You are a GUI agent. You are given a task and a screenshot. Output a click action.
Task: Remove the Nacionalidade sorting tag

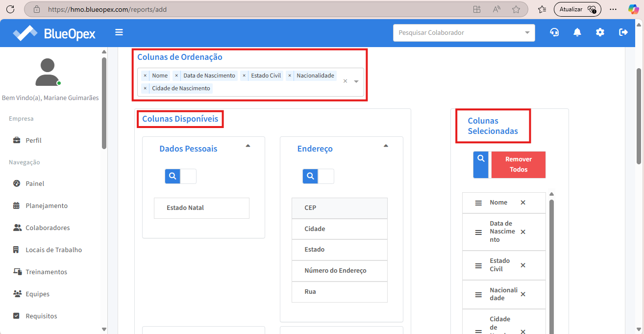coord(290,76)
